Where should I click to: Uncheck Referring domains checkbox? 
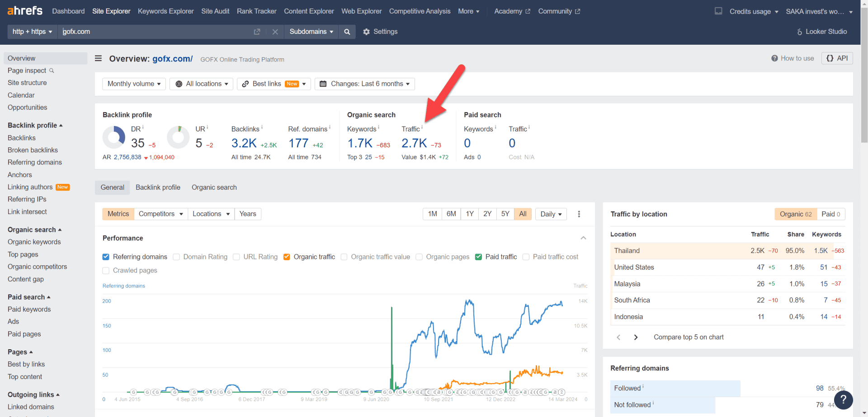pyautogui.click(x=106, y=257)
